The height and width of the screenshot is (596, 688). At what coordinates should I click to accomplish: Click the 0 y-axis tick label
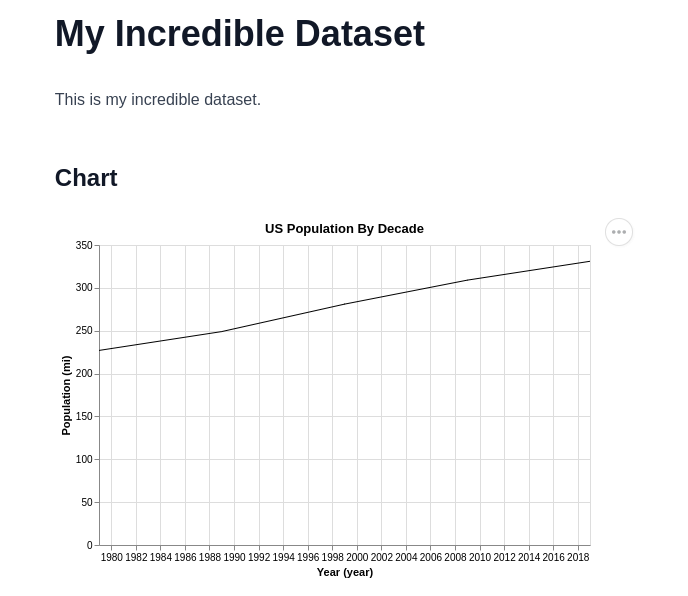pos(90,546)
